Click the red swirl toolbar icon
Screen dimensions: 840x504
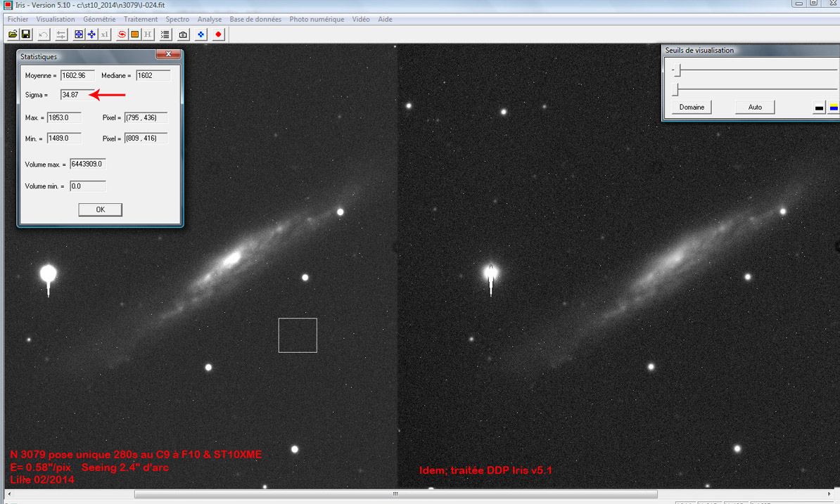pyautogui.click(x=122, y=34)
